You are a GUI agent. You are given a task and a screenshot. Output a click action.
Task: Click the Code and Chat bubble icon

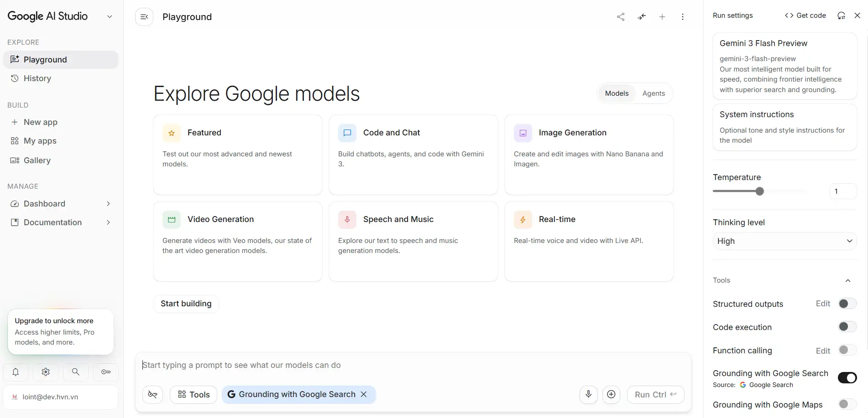(x=347, y=133)
